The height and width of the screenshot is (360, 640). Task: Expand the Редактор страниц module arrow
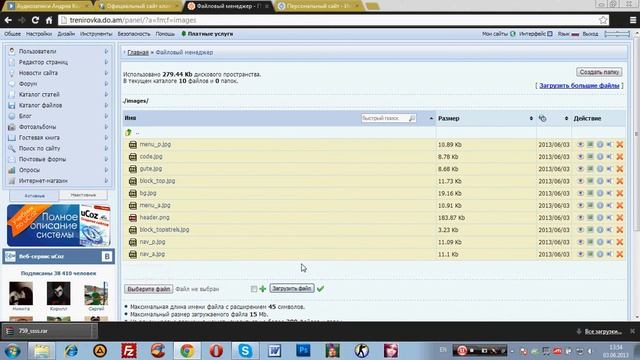(x=106, y=62)
